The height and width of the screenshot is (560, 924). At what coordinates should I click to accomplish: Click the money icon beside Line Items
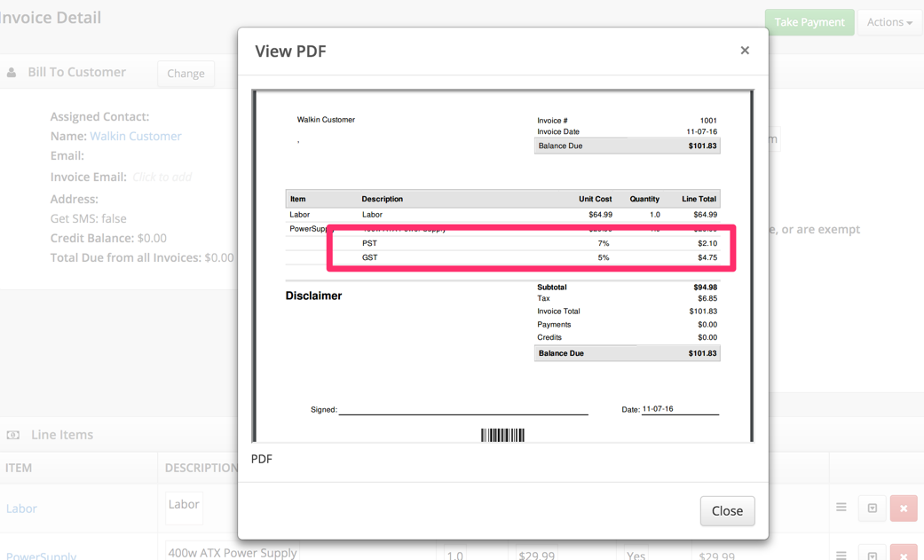(x=13, y=435)
